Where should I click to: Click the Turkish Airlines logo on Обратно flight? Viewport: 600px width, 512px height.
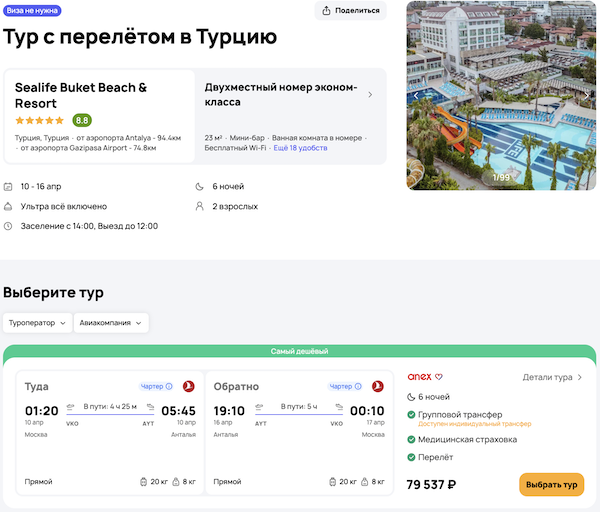point(378,386)
